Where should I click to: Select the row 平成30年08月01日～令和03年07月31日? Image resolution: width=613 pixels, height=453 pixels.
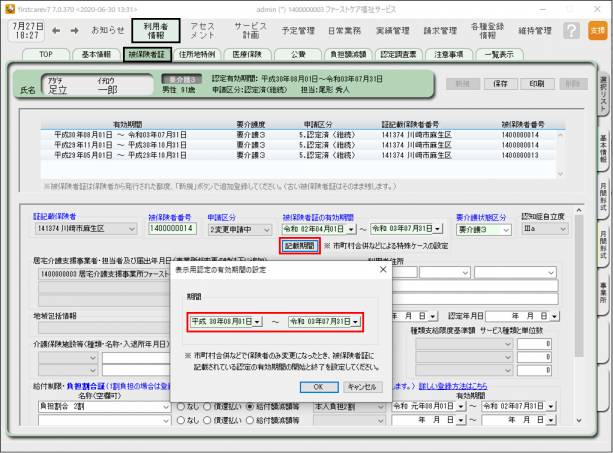pyautogui.click(x=298, y=135)
